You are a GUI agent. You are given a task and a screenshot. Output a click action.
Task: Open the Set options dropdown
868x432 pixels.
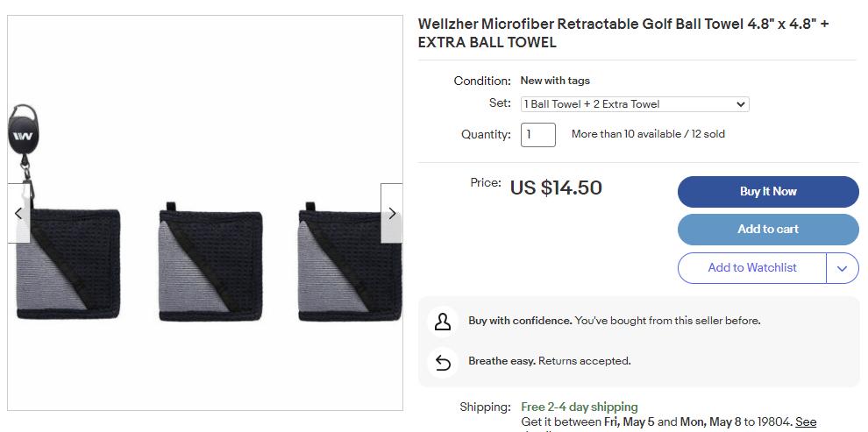tap(635, 104)
